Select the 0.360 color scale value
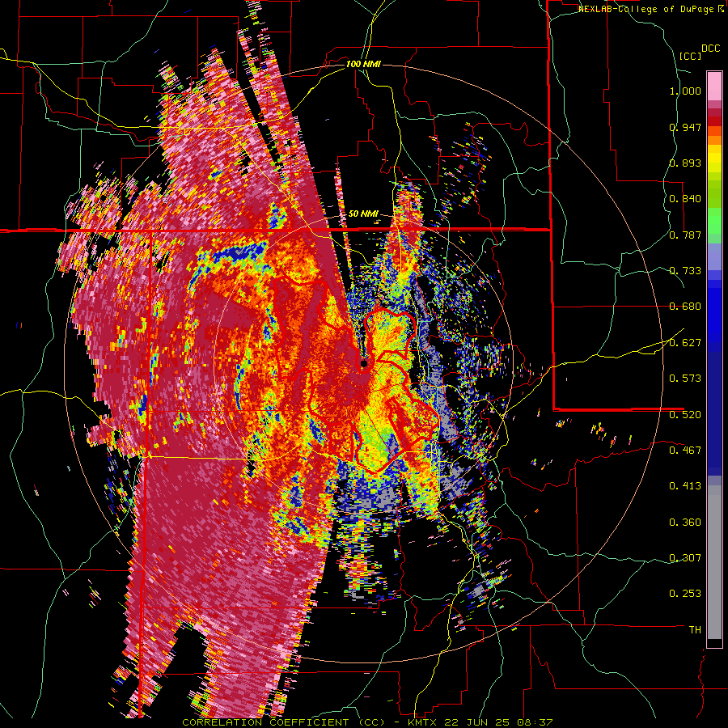This screenshot has width=728, height=728. (x=685, y=523)
